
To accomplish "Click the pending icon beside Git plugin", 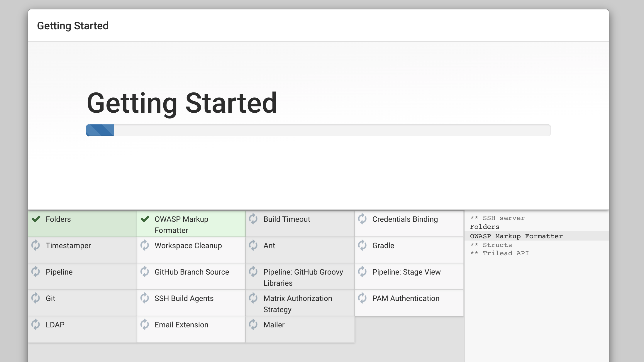I will [36, 298].
